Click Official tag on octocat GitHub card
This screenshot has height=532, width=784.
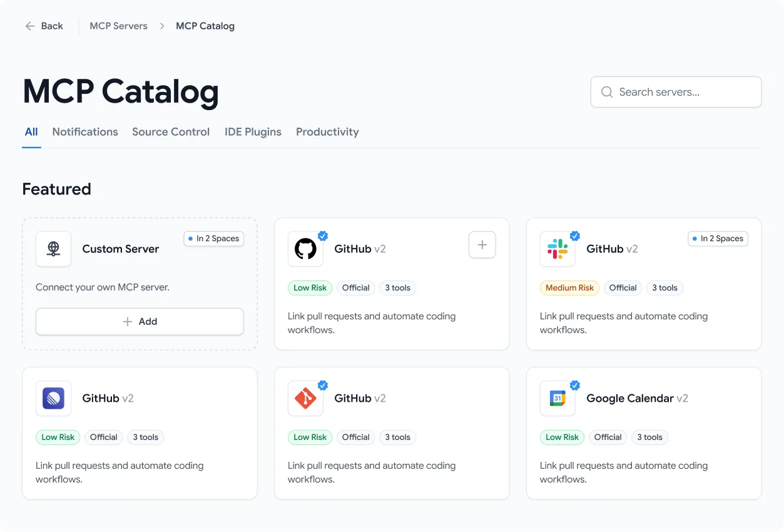coord(355,288)
